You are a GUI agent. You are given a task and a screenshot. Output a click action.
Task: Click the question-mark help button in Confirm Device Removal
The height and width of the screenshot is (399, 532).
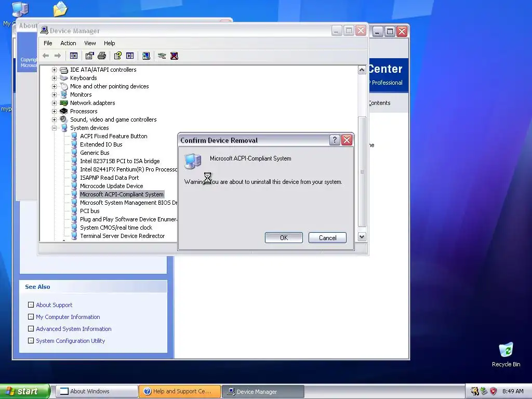click(x=335, y=140)
